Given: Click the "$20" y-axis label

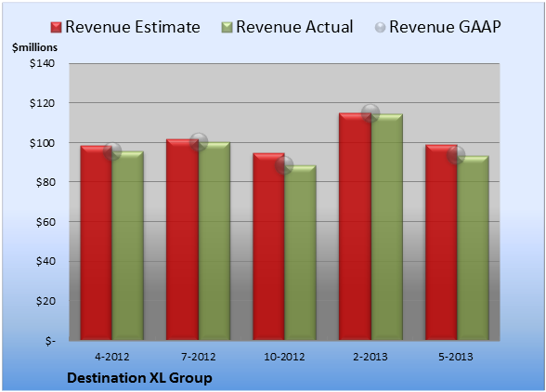Looking at the screenshot, I should 45,301.
